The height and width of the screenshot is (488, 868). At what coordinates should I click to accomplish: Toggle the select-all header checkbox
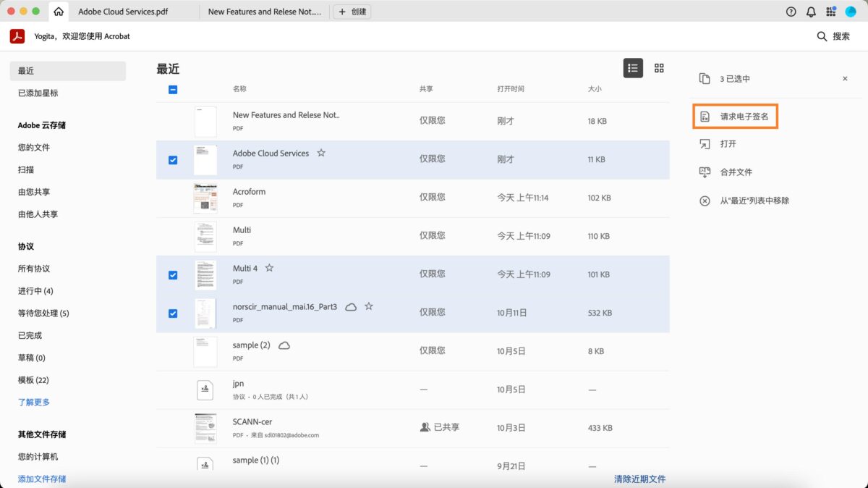tap(173, 90)
